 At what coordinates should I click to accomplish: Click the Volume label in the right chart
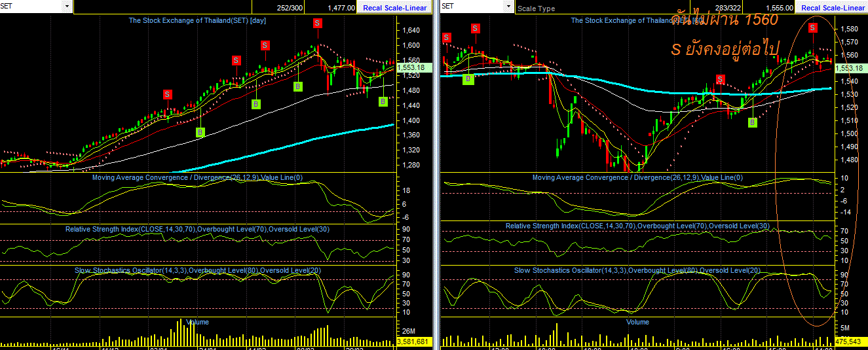point(637,322)
